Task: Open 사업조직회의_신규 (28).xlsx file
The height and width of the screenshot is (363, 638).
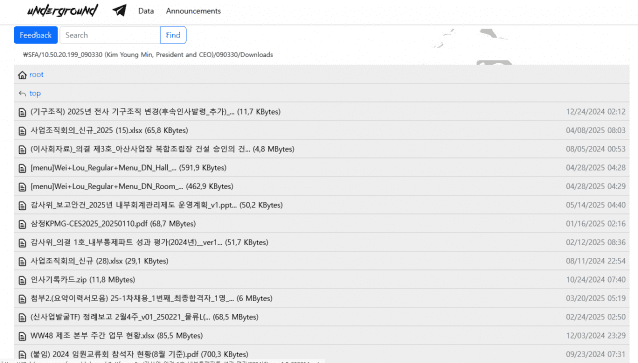Action: point(99,261)
